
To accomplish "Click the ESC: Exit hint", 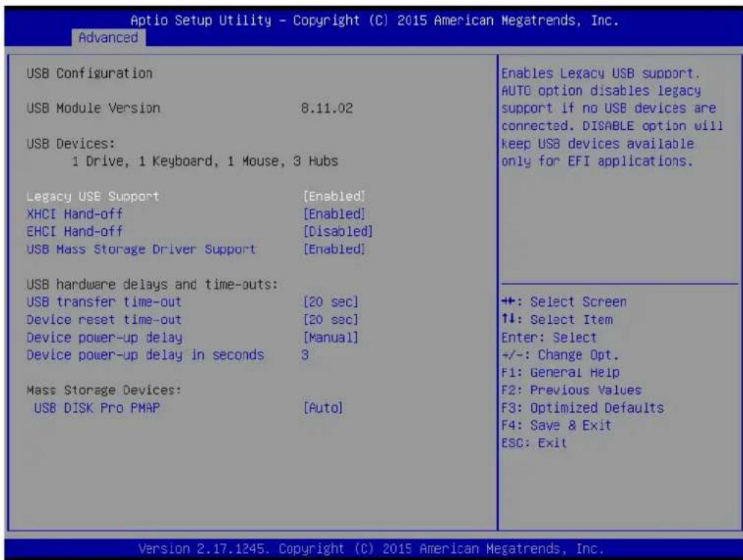I will [534, 443].
